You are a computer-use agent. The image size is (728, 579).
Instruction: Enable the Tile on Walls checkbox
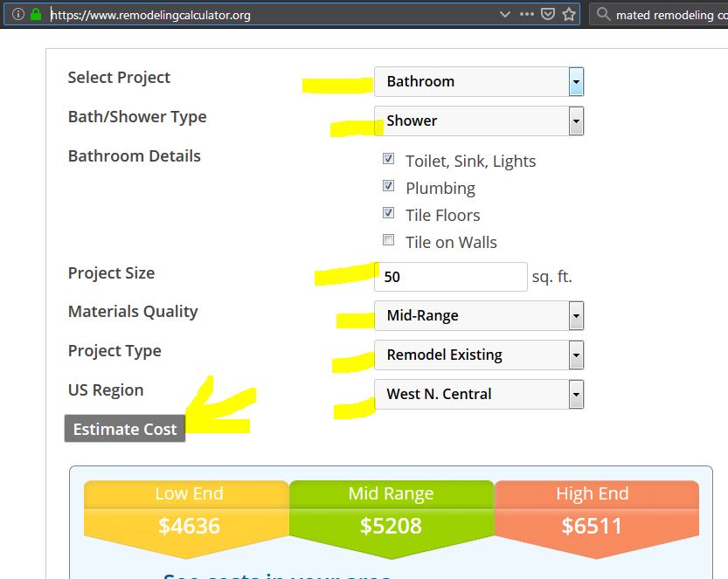pyautogui.click(x=389, y=240)
